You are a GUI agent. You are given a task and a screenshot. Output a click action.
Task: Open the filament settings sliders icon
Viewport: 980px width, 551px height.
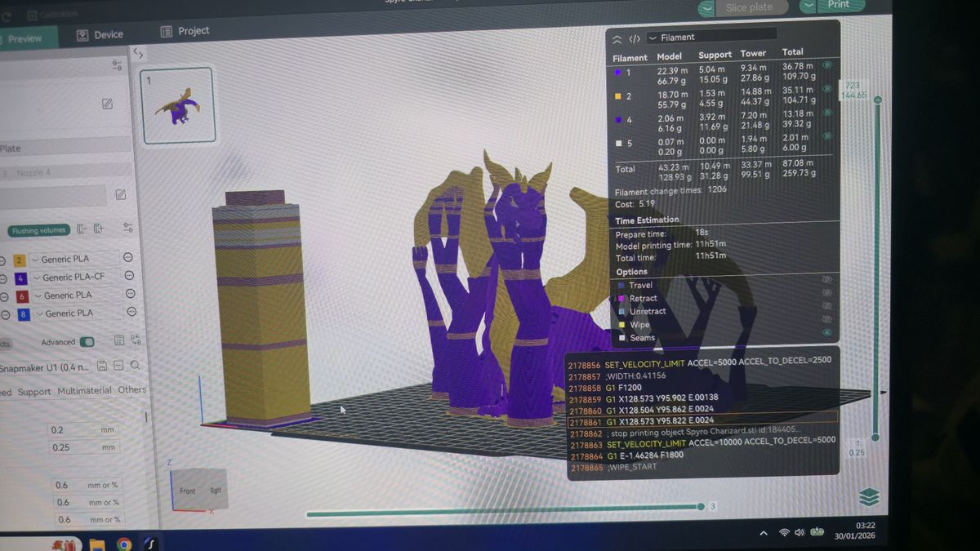(x=127, y=228)
